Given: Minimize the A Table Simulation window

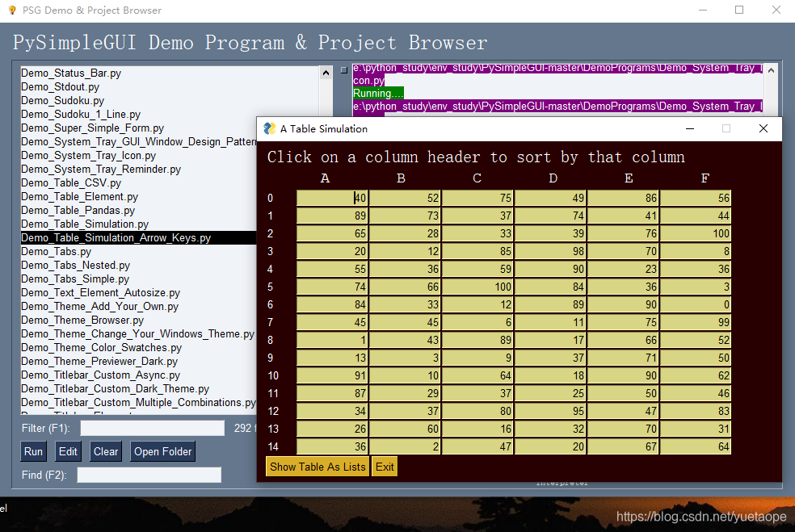Looking at the screenshot, I should click(x=689, y=128).
